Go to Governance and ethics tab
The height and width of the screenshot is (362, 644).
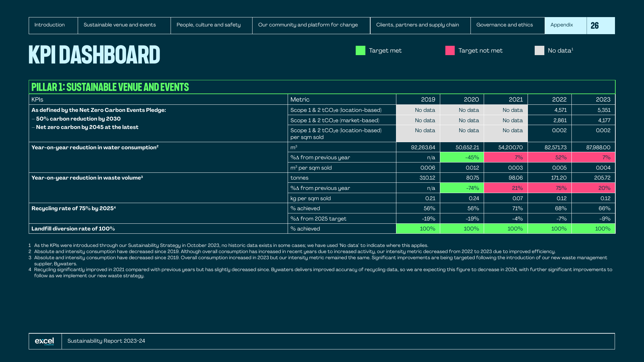click(508, 25)
